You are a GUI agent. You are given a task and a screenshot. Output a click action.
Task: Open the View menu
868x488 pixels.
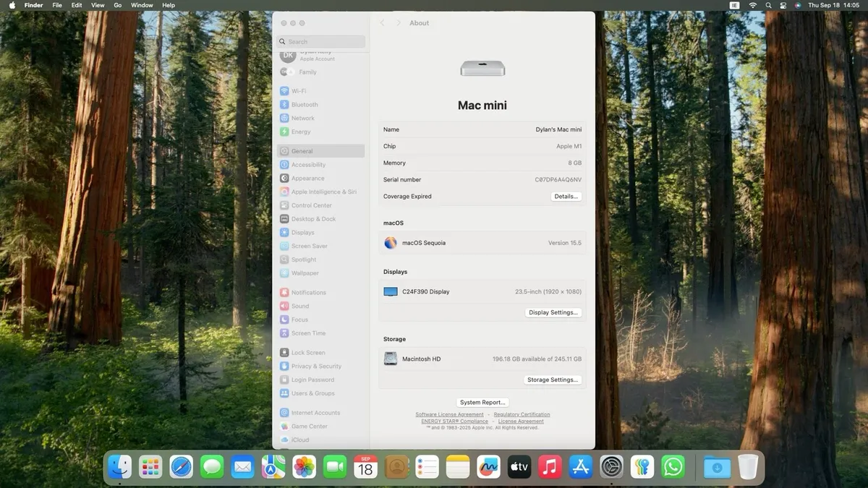point(98,5)
